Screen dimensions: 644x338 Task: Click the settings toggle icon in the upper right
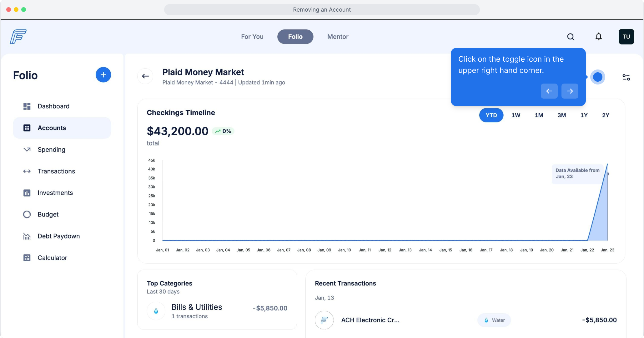pyautogui.click(x=626, y=77)
